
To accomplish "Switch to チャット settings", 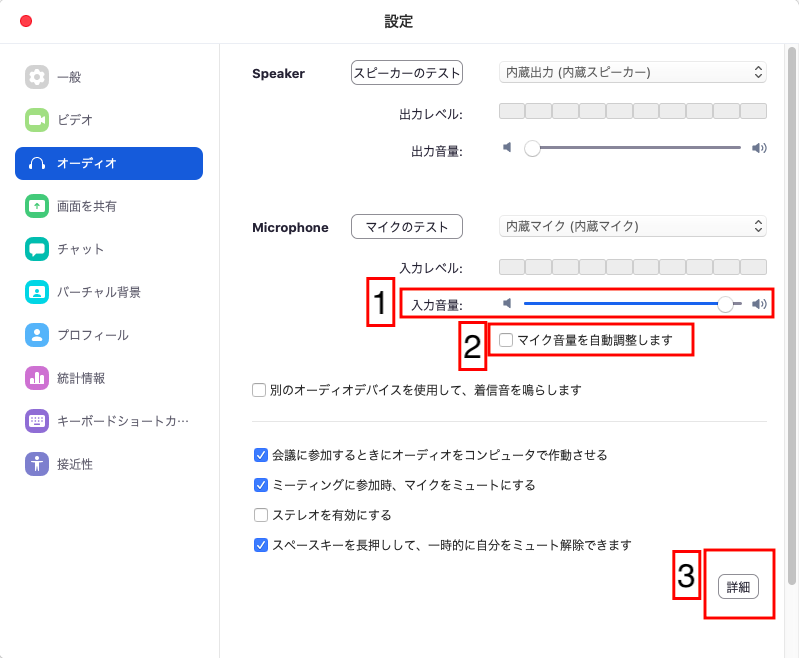I will [x=109, y=249].
